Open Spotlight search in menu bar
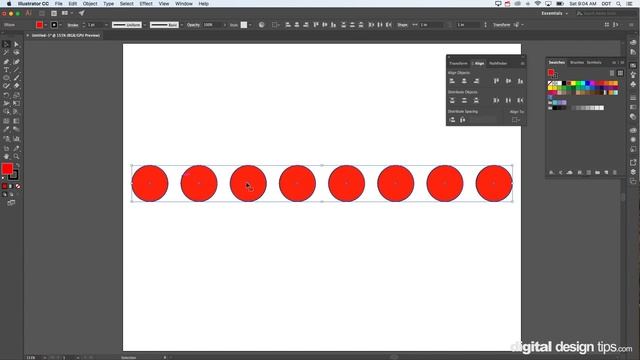This screenshot has height=360, width=640. [619, 4]
